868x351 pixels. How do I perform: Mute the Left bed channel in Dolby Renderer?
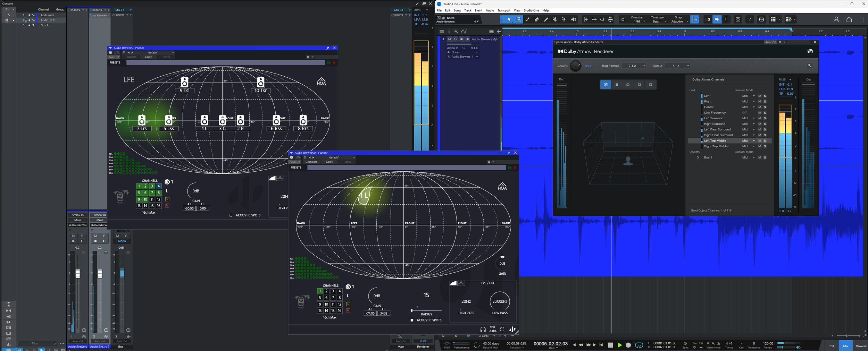click(x=759, y=96)
